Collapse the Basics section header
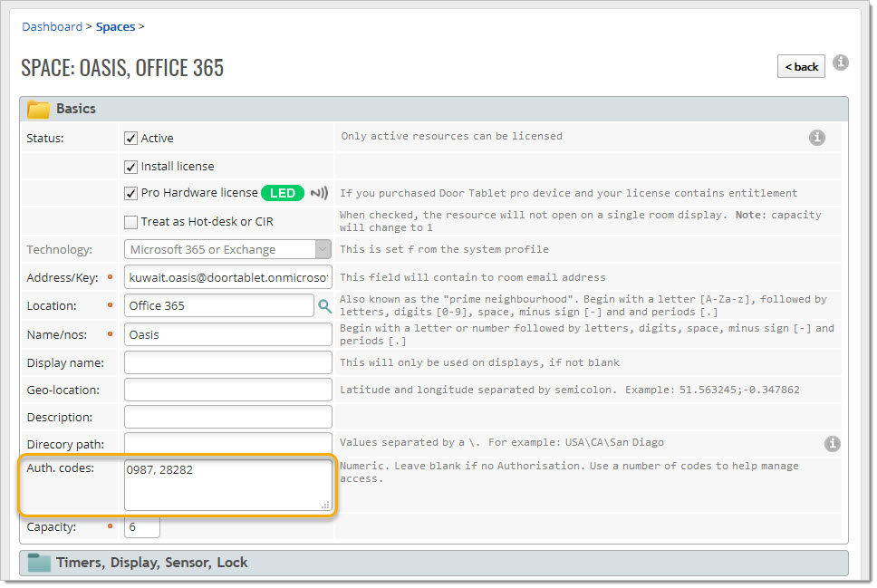 [x=76, y=109]
